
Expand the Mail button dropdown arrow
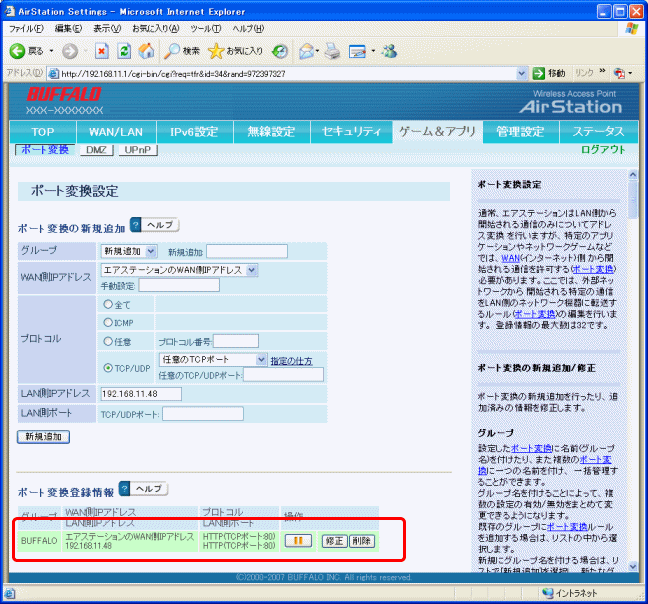317,51
